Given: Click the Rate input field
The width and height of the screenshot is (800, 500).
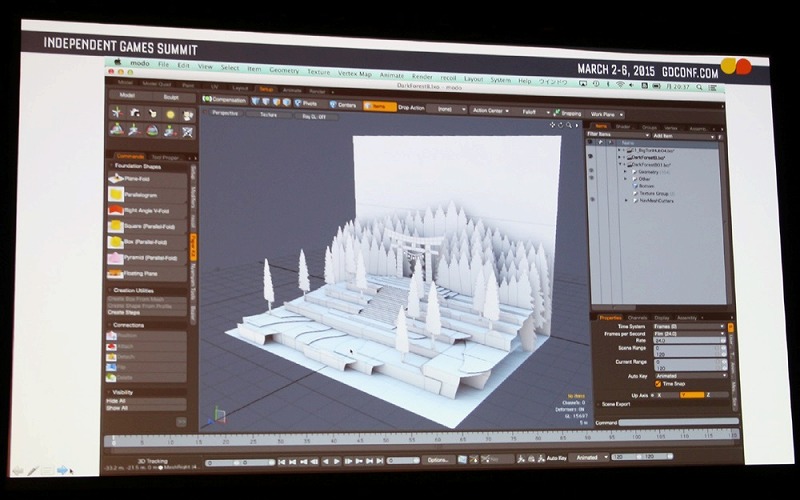Looking at the screenshot, I should (689, 340).
